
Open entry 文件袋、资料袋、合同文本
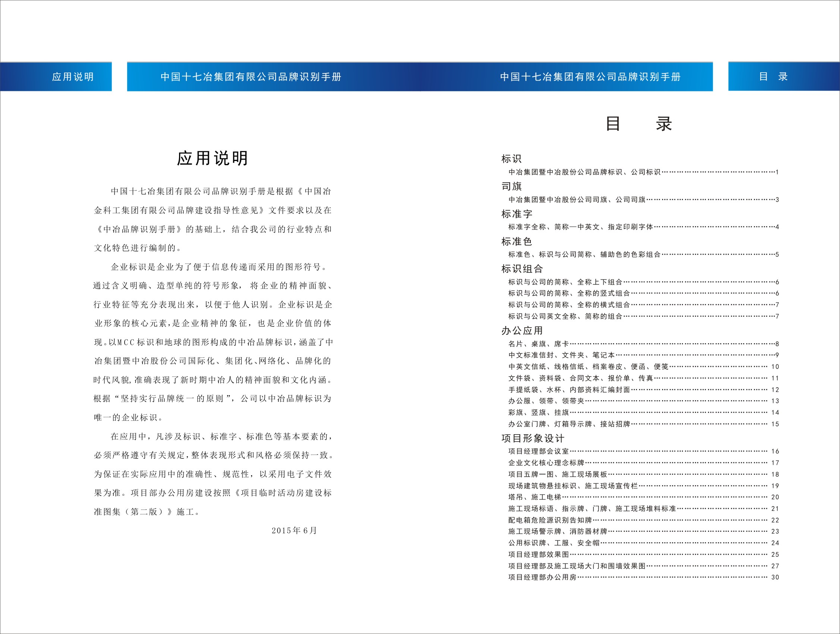[644, 378]
